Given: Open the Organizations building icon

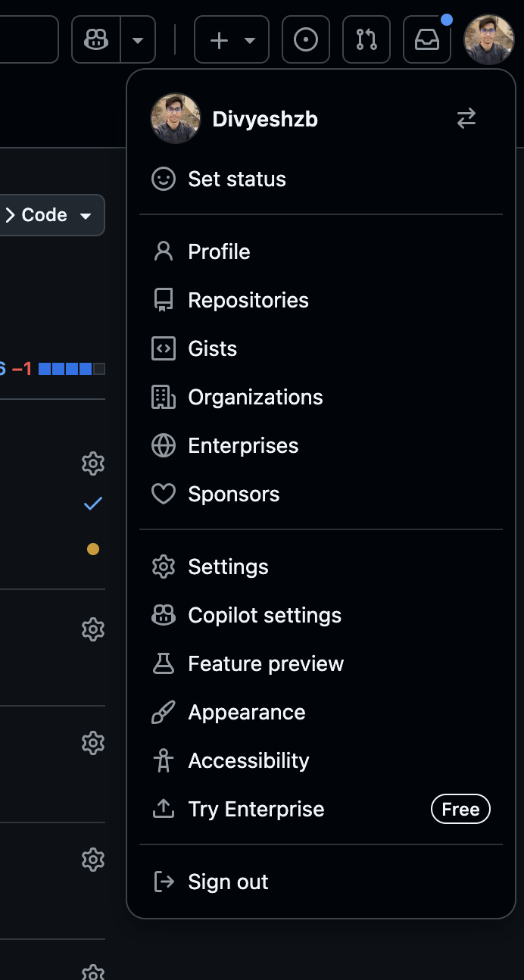Looking at the screenshot, I should [164, 397].
